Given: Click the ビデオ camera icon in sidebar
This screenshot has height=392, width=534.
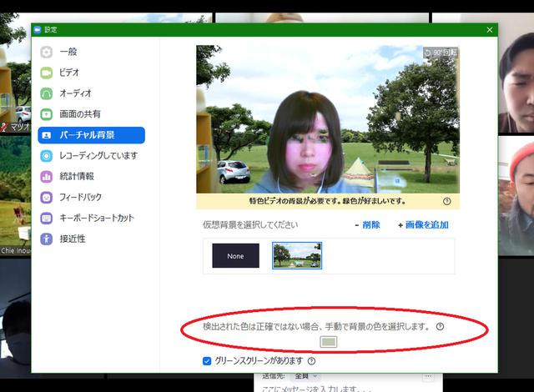Looking at the screenshot, I should tap(47, 73).
